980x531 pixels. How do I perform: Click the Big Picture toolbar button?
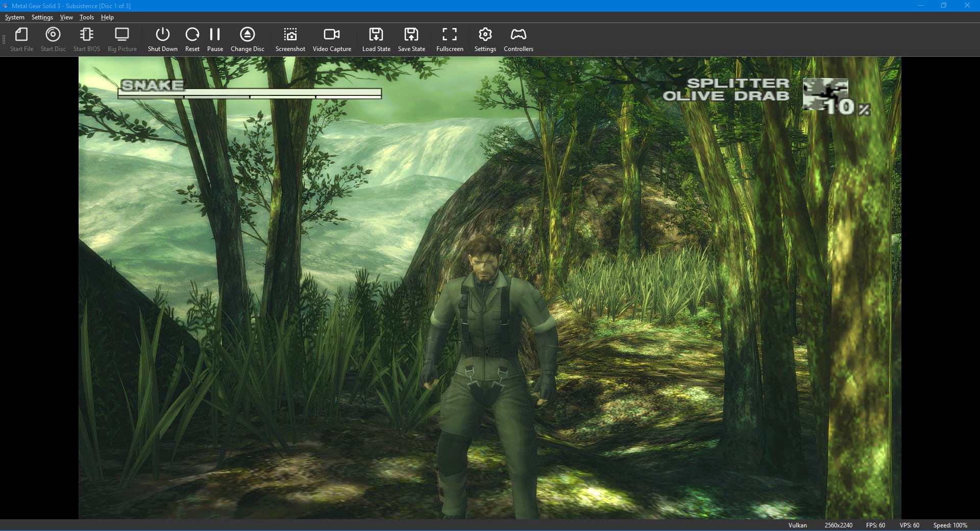122,40
